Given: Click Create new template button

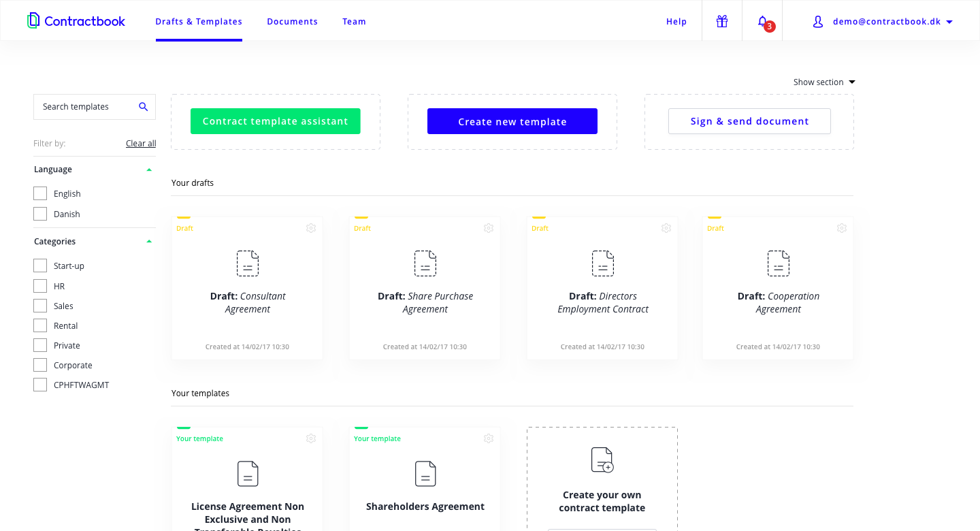Looking at the screenshot, I should [512, 121].
